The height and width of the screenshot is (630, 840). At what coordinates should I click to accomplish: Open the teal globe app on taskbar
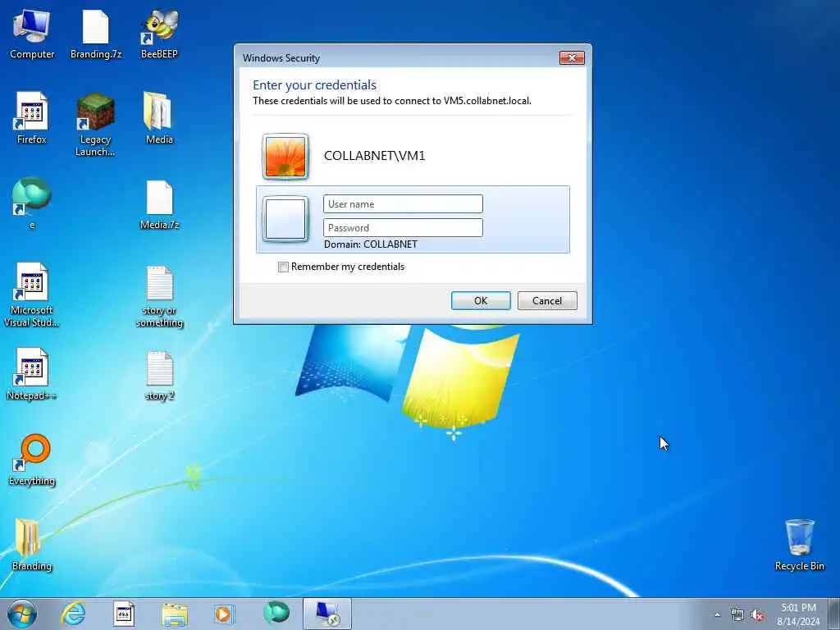276,613
